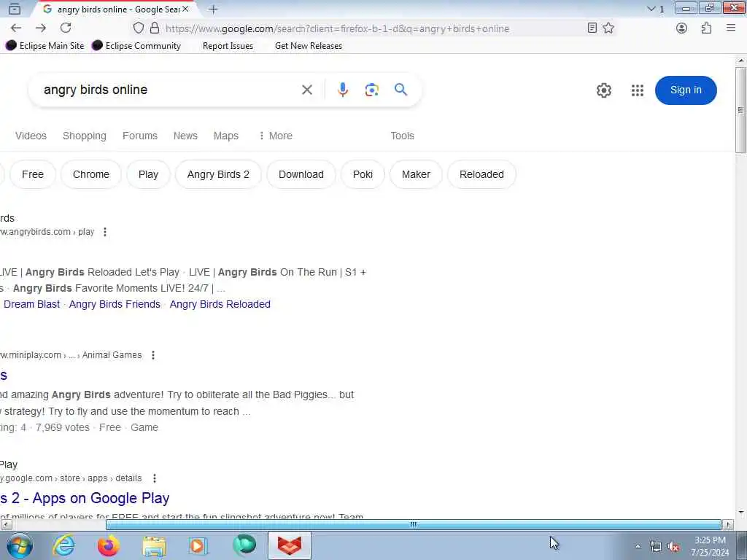This screenshot has width=747, height=560.
Task: Open the Angry Birds Reloaded sitelink
Action: point(220,304)
